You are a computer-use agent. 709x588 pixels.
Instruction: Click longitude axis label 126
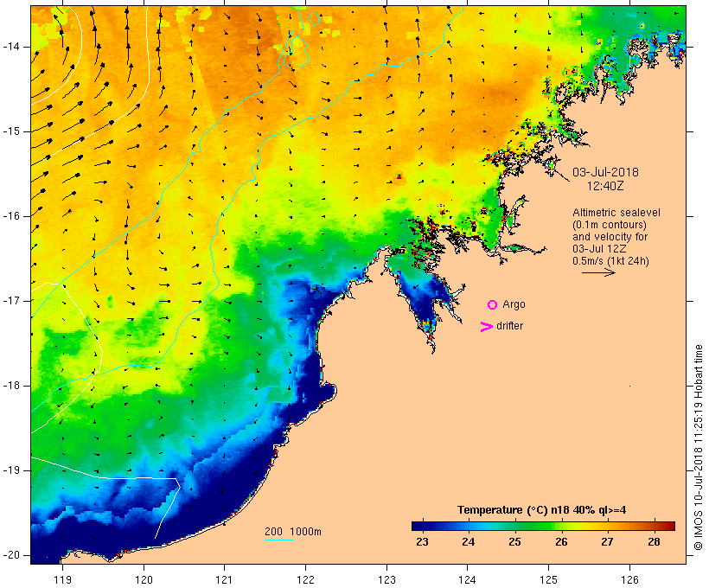(629, 579)
